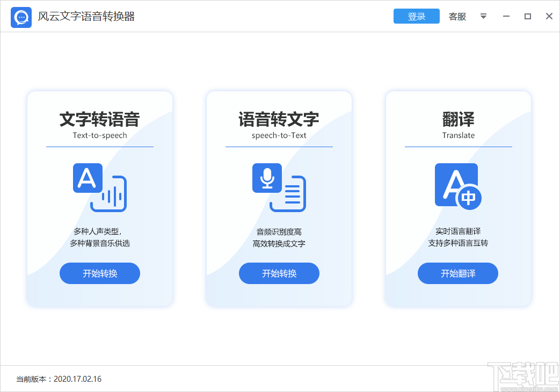560x392 pixels.
Task: Click the Text-to-speech subtitle text
Action: pos(99,135)
